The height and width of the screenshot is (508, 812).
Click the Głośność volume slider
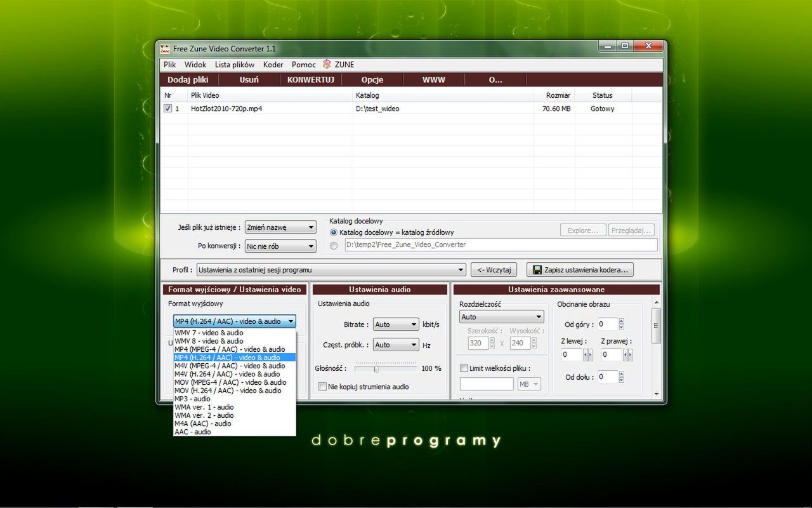point(386,368)
